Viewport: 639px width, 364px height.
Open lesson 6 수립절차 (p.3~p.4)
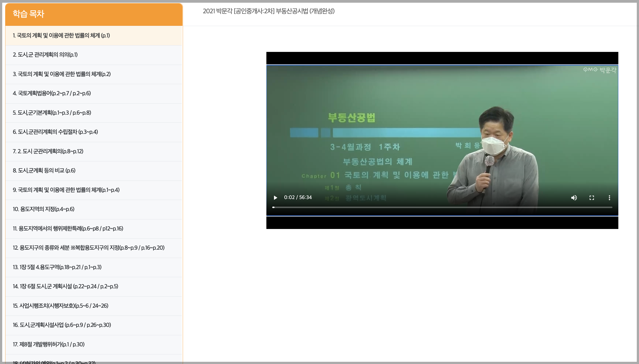(55, 132)
